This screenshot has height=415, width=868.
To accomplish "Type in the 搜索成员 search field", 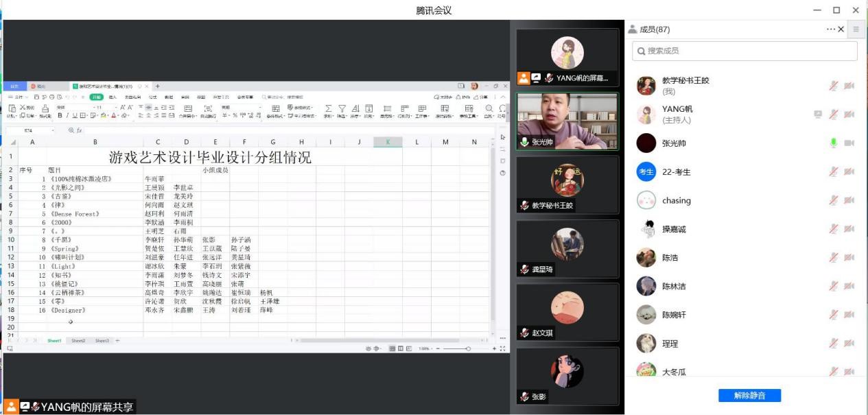I will [748, 51].
